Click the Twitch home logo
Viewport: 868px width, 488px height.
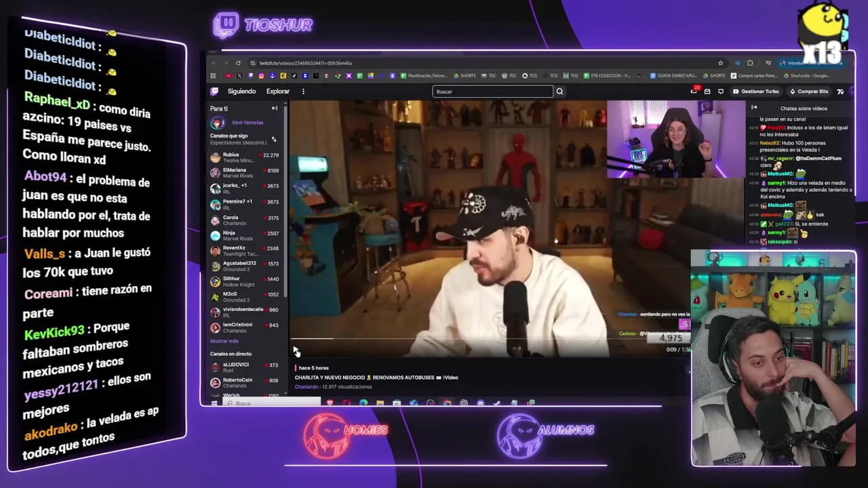coord(214,91)
